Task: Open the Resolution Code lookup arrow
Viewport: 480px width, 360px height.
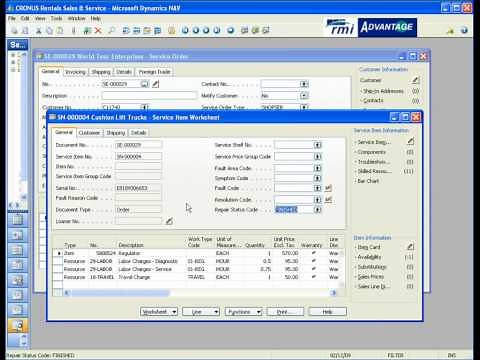Action: (318, 200)
